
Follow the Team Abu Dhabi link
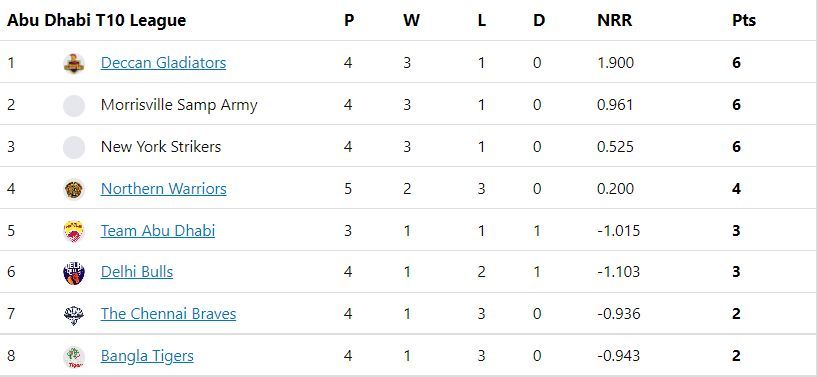[x=157, y=230]
